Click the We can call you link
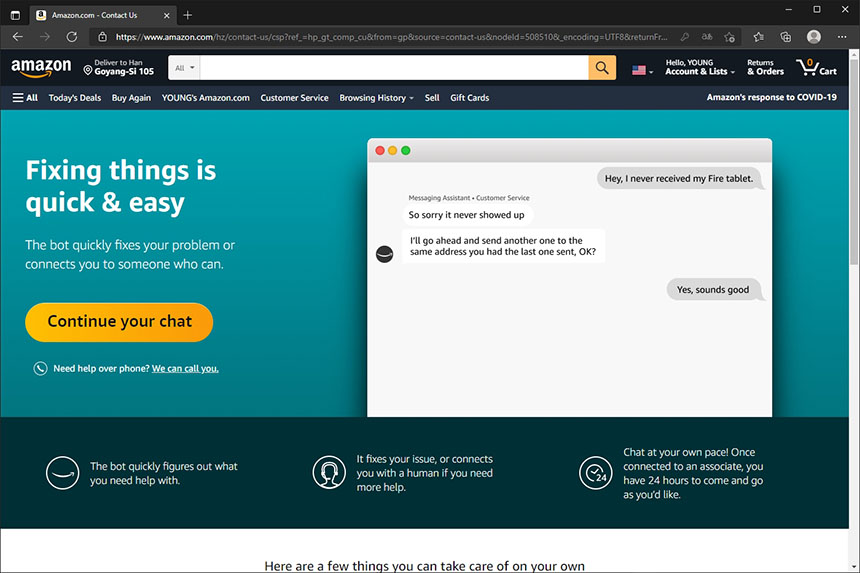The width and height of the screenshot is (860, 573). pos(185,368)
